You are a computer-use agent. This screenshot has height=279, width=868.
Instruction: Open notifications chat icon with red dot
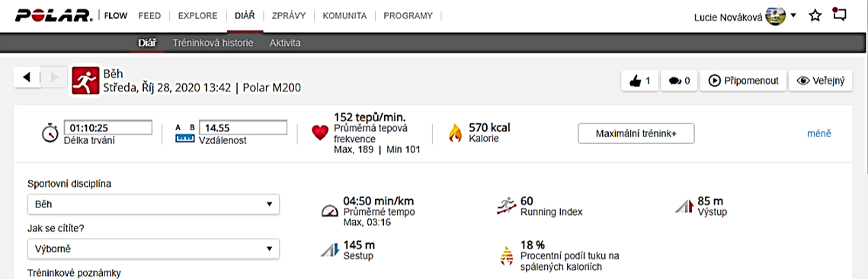839,15
